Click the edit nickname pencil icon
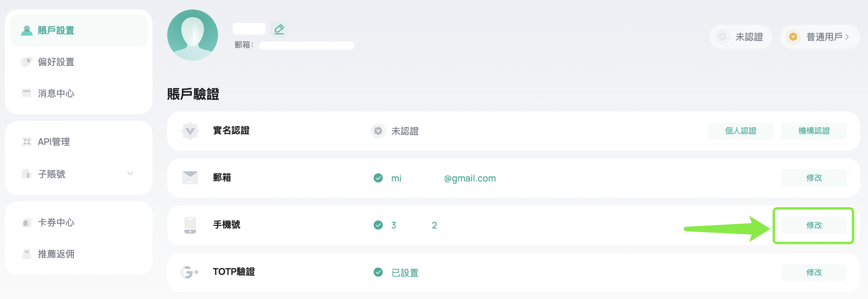 (x=279, y=29)
